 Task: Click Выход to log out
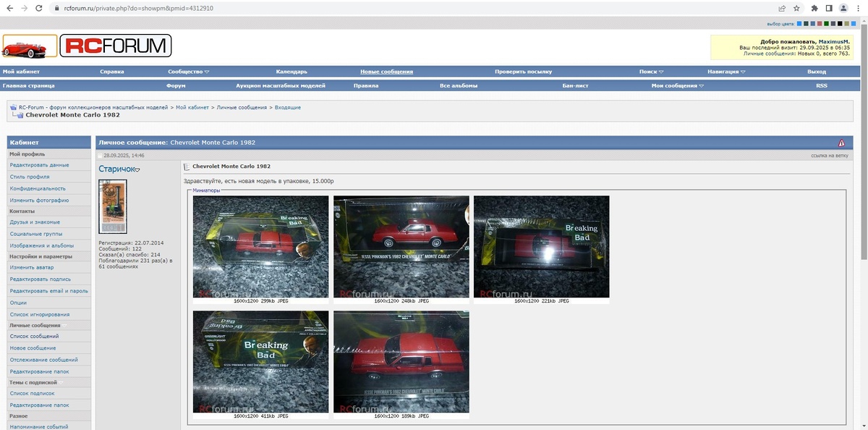(817, 72)
